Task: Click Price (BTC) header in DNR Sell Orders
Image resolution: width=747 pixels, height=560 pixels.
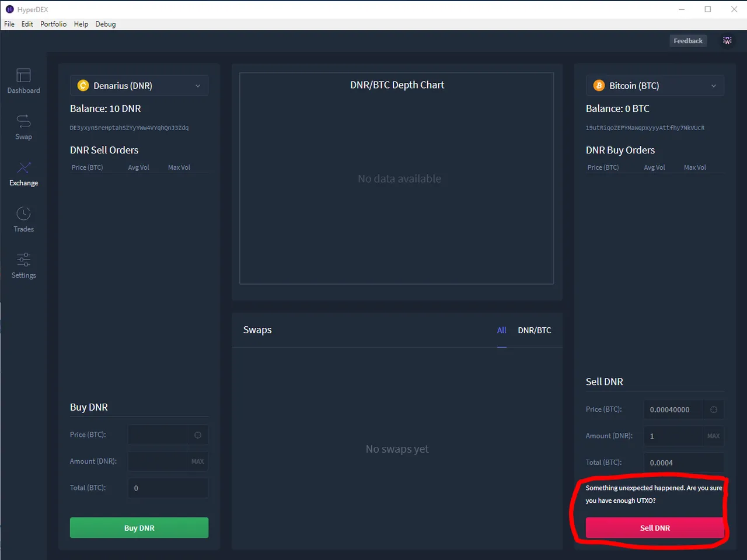Action: 87,167
